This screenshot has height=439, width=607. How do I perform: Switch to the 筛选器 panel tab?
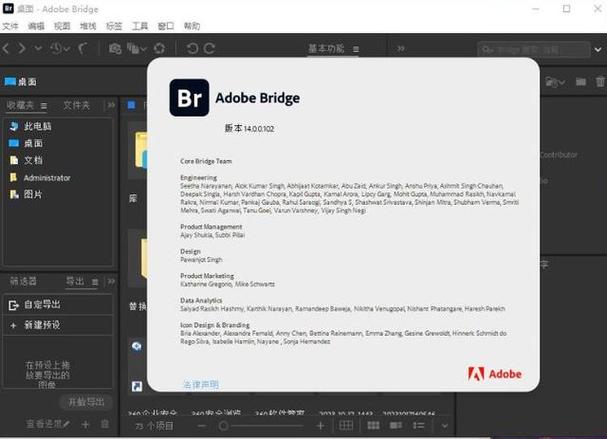pyautogui.click(x=23, y=281)
